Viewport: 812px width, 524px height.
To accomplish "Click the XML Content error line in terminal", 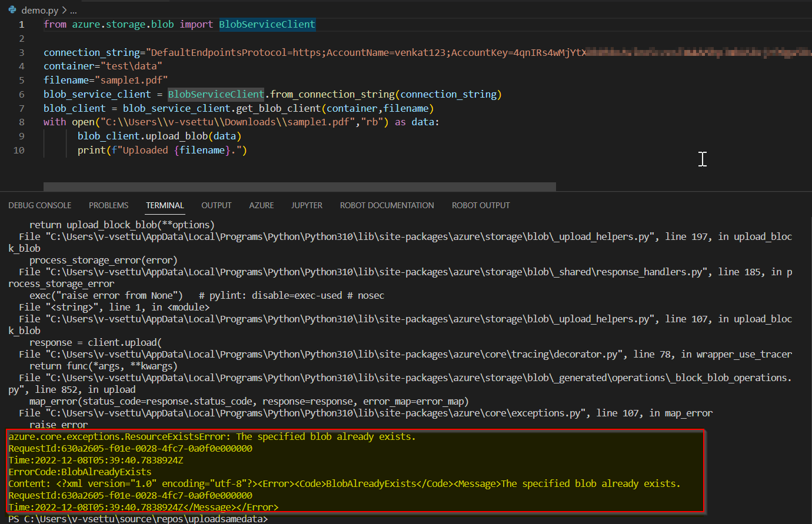I will tap(344, 483).
